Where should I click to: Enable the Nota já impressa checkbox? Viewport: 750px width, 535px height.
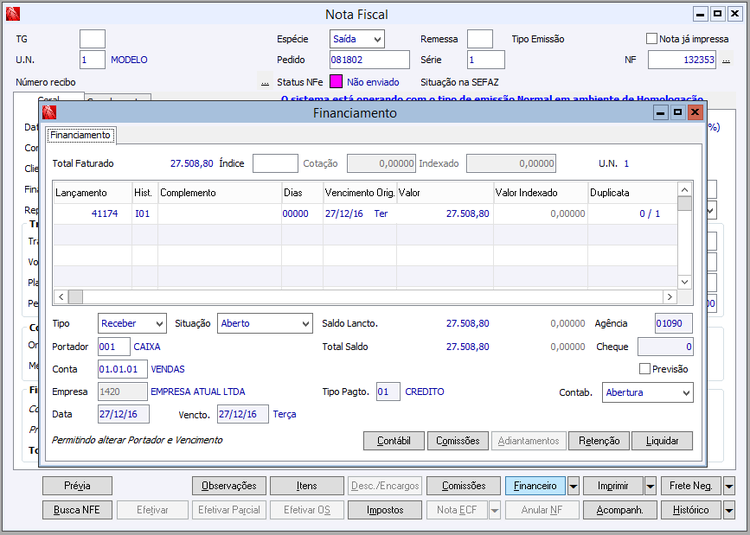tap(652, 39)
